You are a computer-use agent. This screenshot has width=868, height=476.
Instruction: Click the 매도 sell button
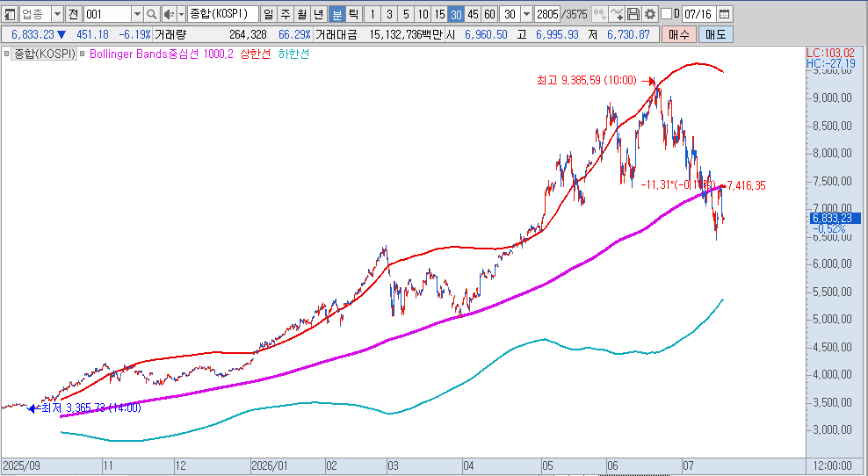[715, 34]
